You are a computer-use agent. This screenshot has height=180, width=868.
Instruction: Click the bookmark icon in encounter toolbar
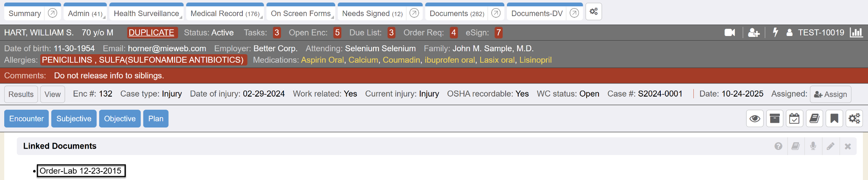(x=834, y=119)
